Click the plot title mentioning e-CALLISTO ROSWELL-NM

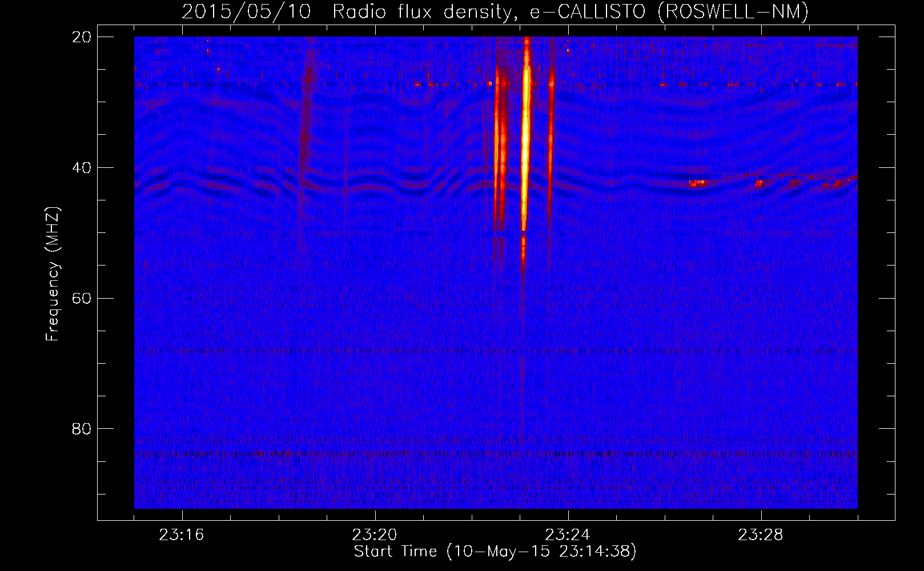coord(495,11)
